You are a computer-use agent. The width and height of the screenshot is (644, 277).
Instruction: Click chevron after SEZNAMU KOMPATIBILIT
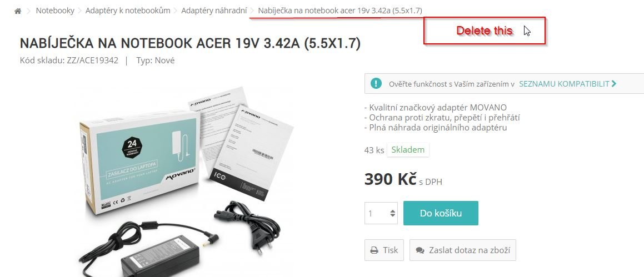pos(614,84)
